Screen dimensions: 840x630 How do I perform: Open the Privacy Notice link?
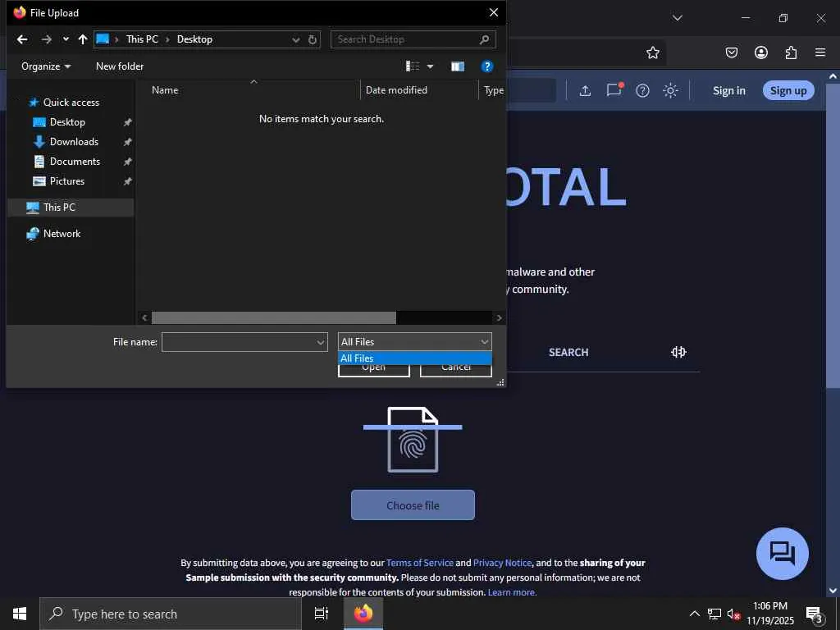pyautogui.click(x=502, y=563)
